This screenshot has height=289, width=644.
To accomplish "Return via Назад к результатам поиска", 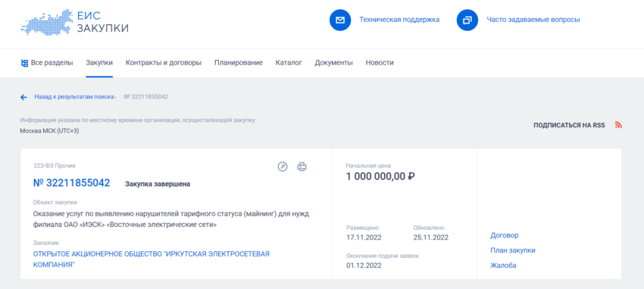I will 74,97.
